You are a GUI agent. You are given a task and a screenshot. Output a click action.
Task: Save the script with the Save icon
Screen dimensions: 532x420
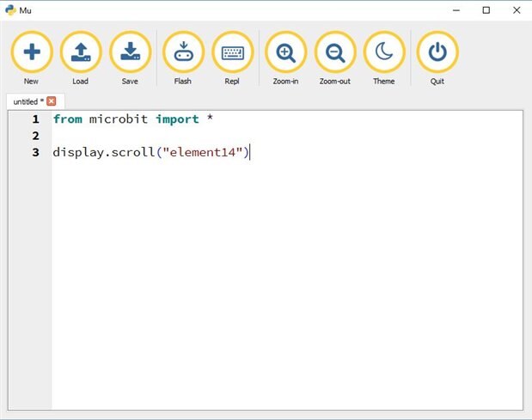coord(130,52)
